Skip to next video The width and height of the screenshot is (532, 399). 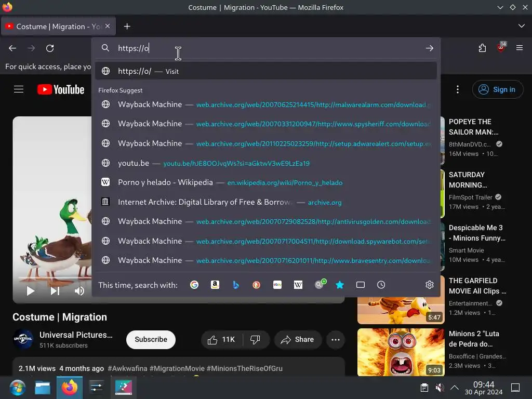[x=55, y=291]
